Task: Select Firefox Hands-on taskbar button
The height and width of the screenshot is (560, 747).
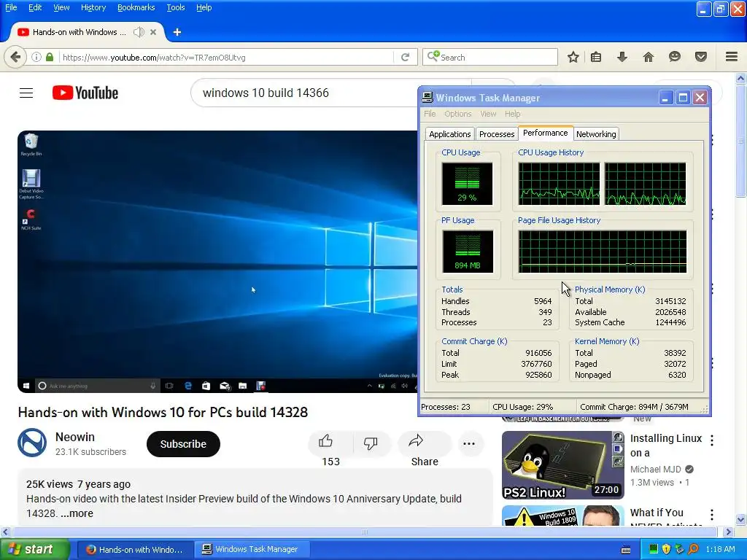Action: 135,550
